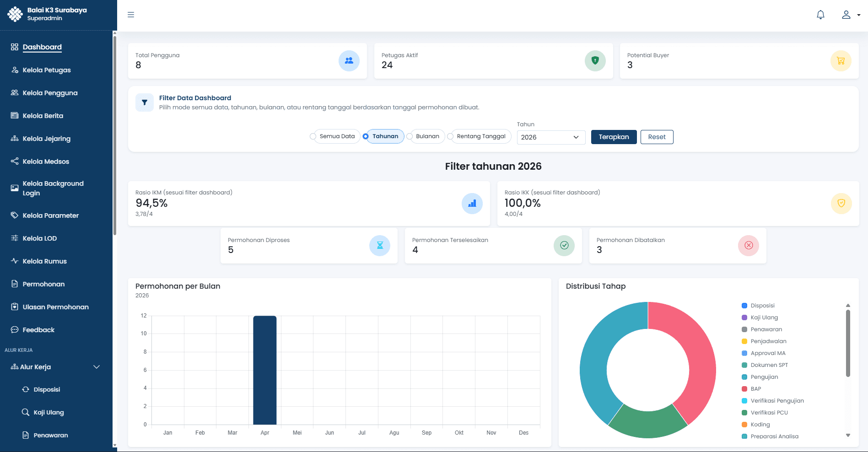Click the Kelola Parameter tag icon

[15, 215]
